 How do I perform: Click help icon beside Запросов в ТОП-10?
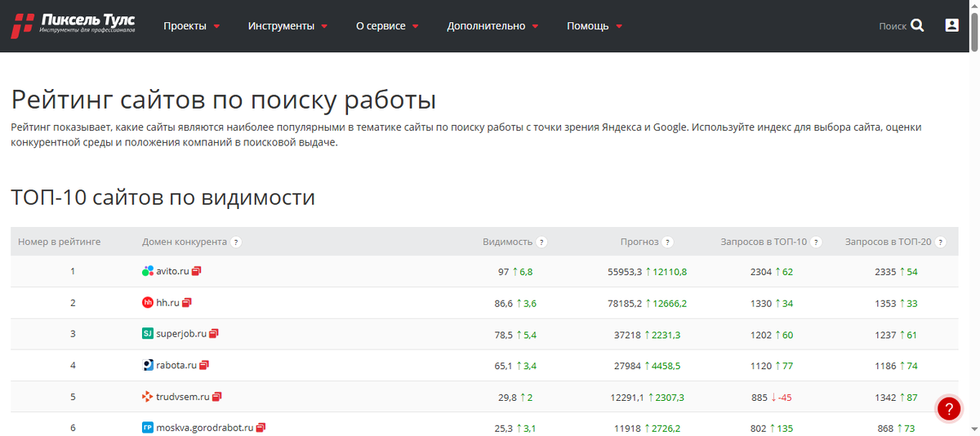click(x=816, y=242)
